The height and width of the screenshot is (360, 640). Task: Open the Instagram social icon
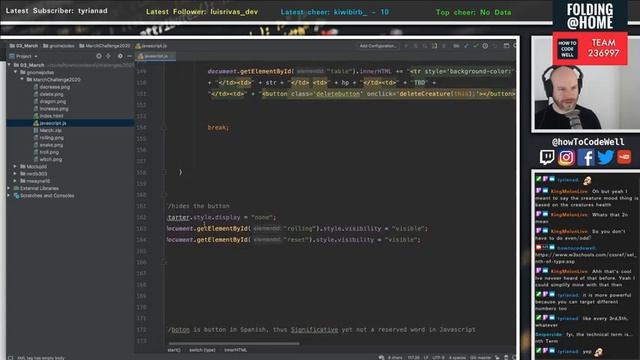click(x=566, y=157)
